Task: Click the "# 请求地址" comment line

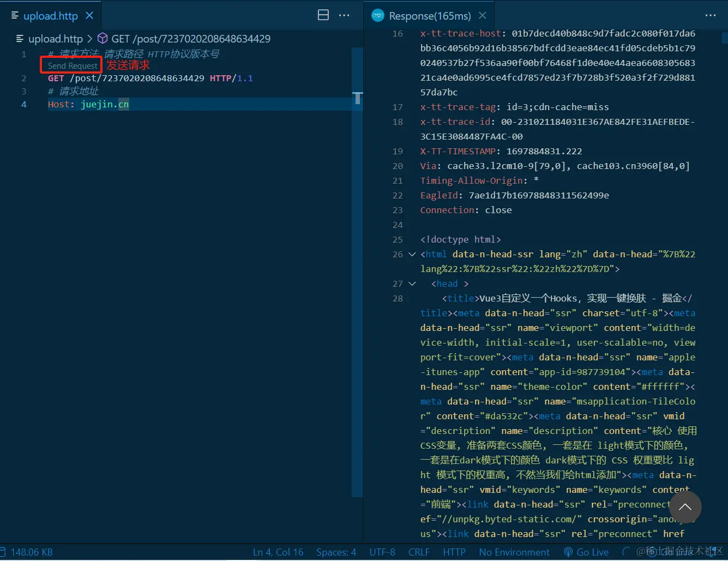Action: click(74, 91)
